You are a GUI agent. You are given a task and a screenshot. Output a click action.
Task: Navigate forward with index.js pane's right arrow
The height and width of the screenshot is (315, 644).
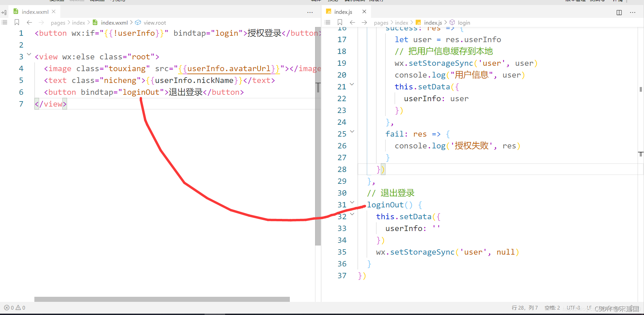click(x=364, y=22)
